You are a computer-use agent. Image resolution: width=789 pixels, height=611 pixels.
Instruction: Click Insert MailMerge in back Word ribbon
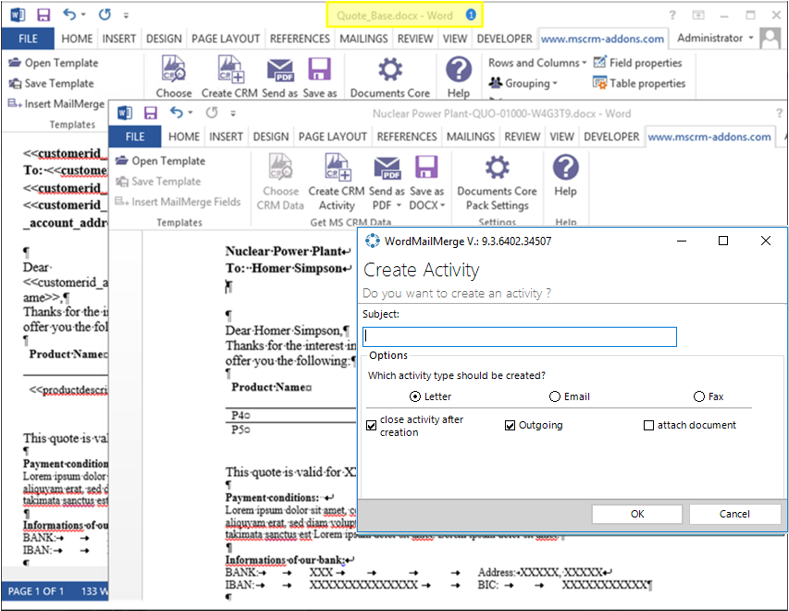(56, 104)
